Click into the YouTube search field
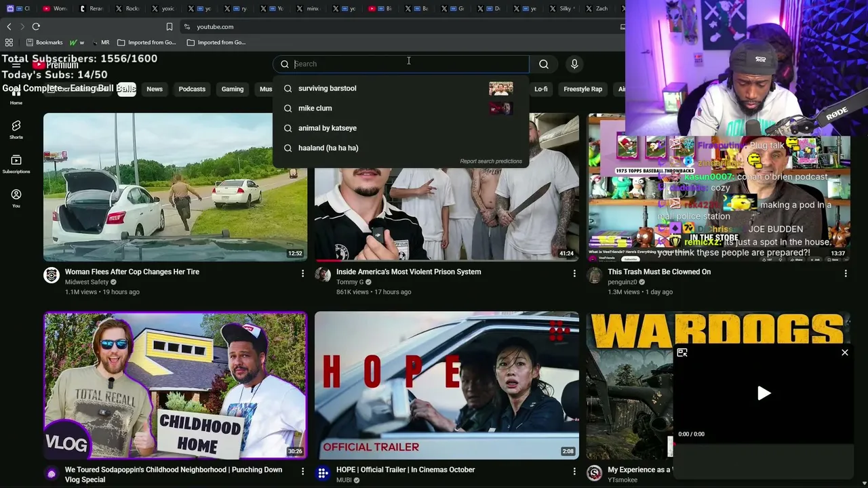This screenshot has height=488, width=868. [401, 64]
